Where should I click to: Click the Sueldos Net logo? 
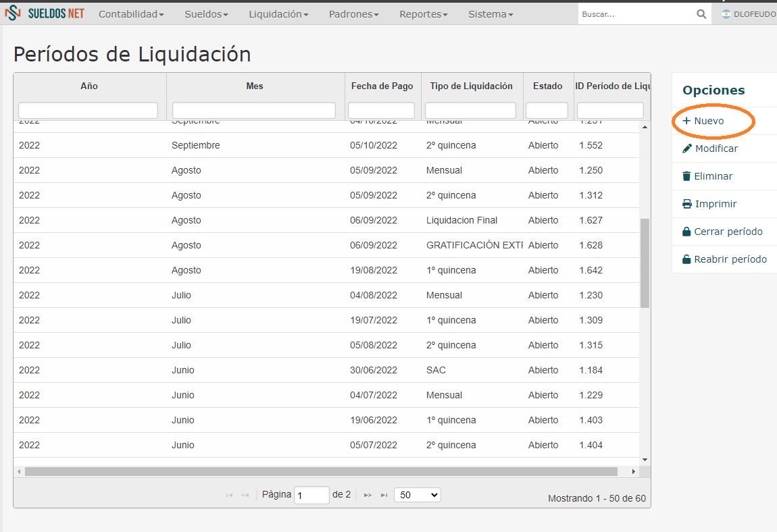[x=45, y=14]
